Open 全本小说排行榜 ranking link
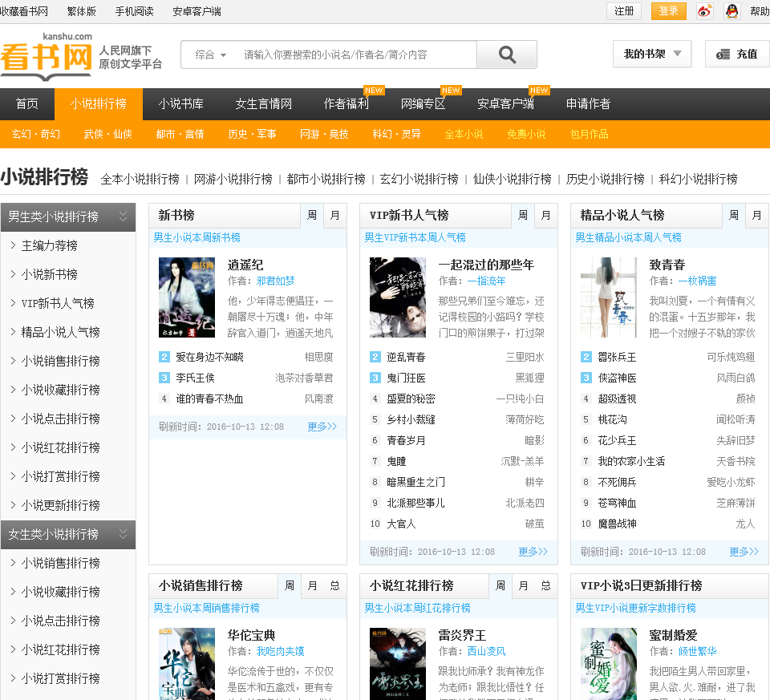 [x=140, y=179]
